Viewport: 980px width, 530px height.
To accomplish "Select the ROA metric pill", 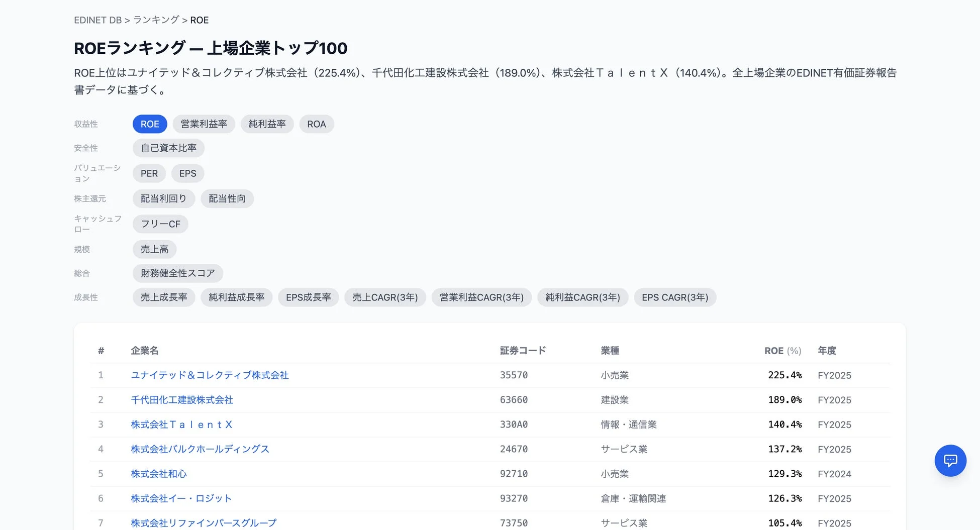I will 317,124.
